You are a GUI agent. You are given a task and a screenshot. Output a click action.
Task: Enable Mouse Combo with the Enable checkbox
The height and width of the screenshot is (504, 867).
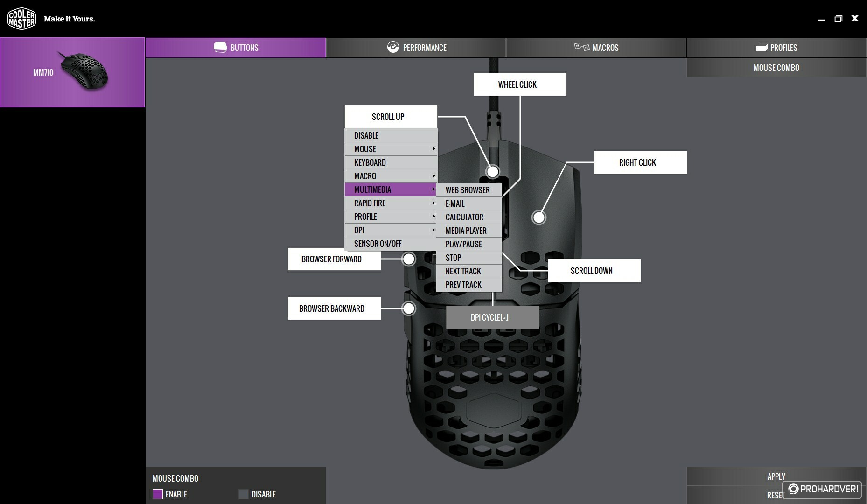point(158,494)
